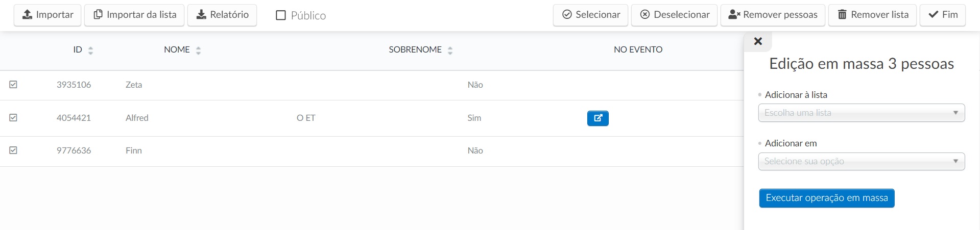Uncheck the row for Zeta

[13, 85]
